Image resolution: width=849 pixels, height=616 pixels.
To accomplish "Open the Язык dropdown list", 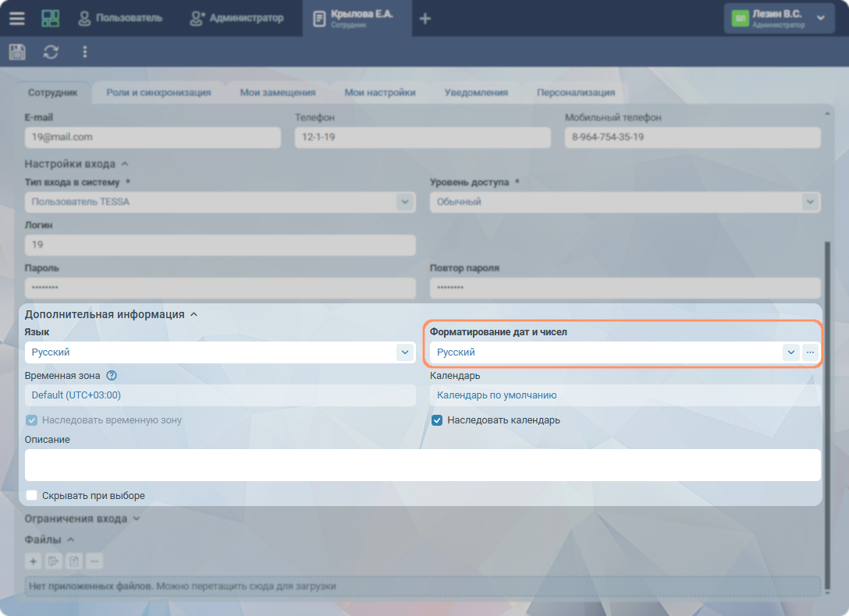I will coord(404,352).
